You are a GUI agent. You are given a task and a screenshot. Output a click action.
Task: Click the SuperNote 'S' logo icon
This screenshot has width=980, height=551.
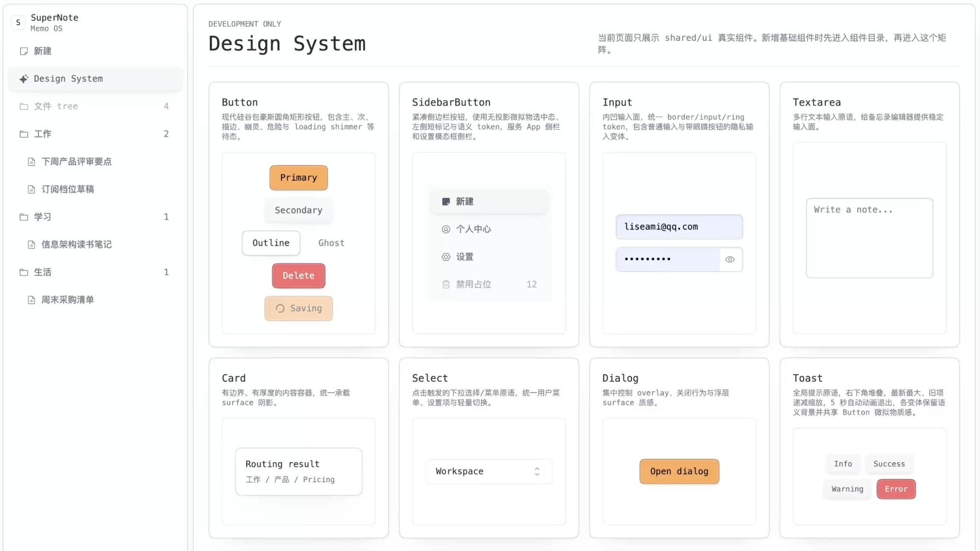18,22
